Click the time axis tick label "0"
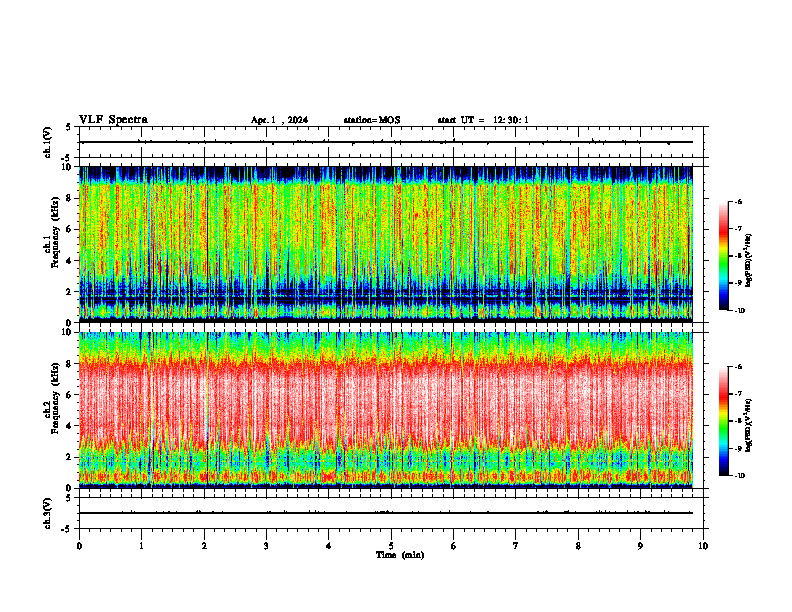792x612 pixels. click(x=79, y=546)
